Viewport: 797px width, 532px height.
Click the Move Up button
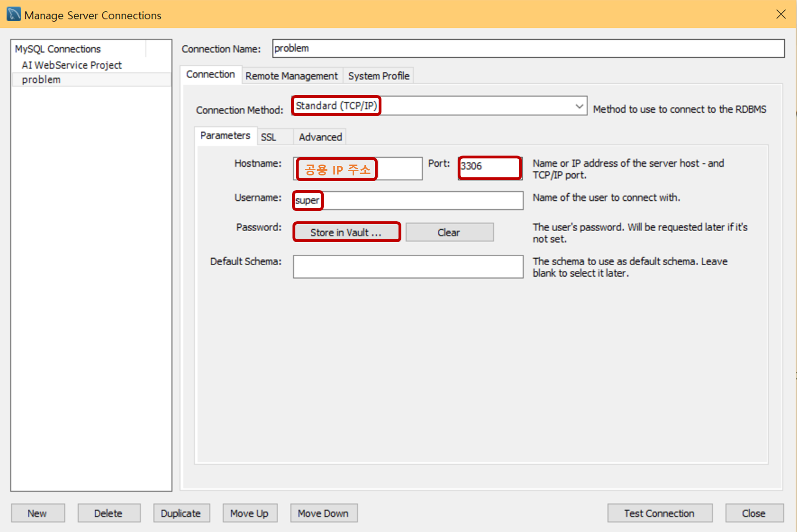coord(250,513)
